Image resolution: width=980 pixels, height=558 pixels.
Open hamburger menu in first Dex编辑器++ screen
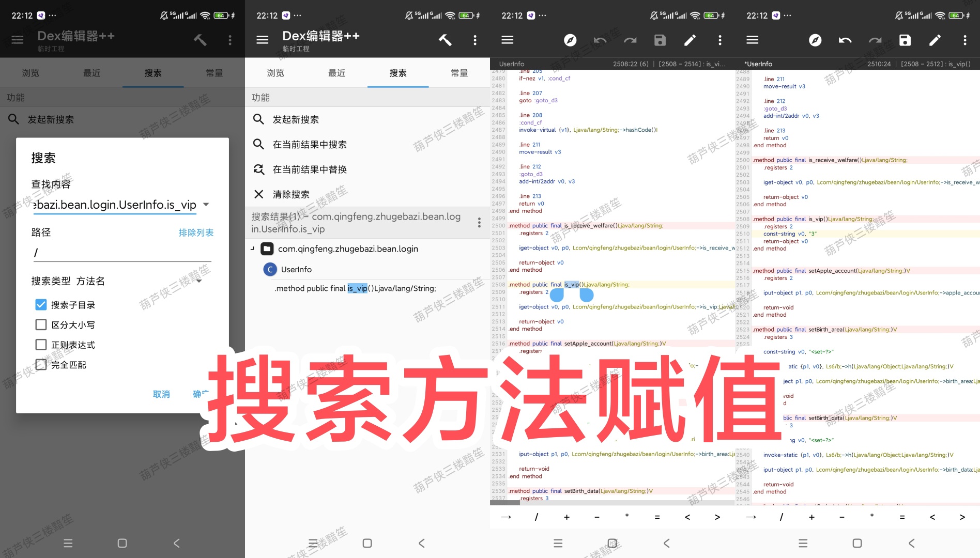[18, 40]
